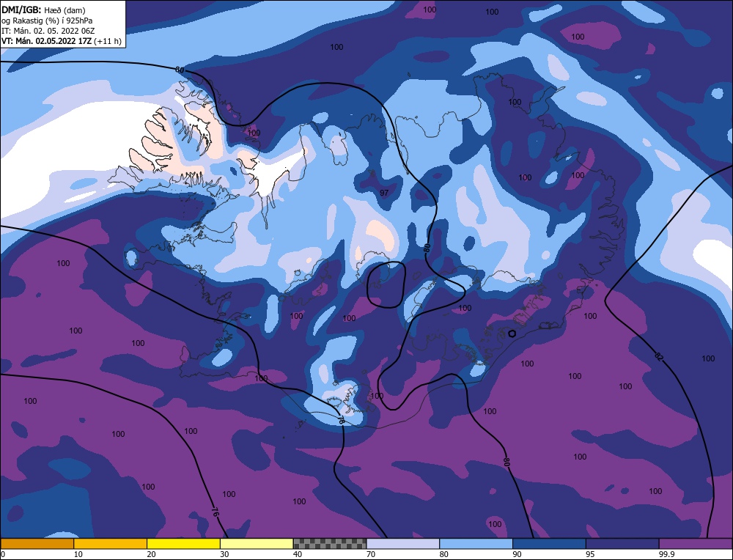The image size is (733, 560).
Task: Click the small hexagon marker on southeast coast
Action: (512, 334)
